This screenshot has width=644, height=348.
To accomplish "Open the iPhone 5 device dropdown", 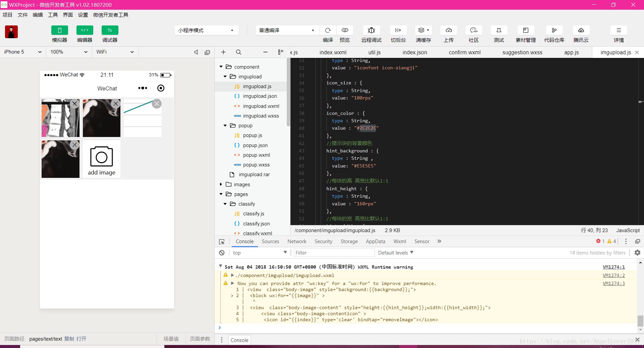I will (23, 52).
